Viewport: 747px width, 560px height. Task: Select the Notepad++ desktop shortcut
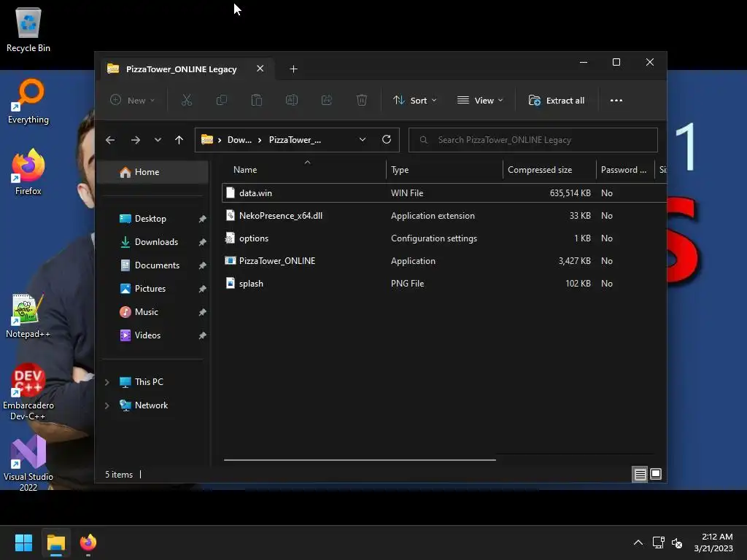click(x=28, y=316)
